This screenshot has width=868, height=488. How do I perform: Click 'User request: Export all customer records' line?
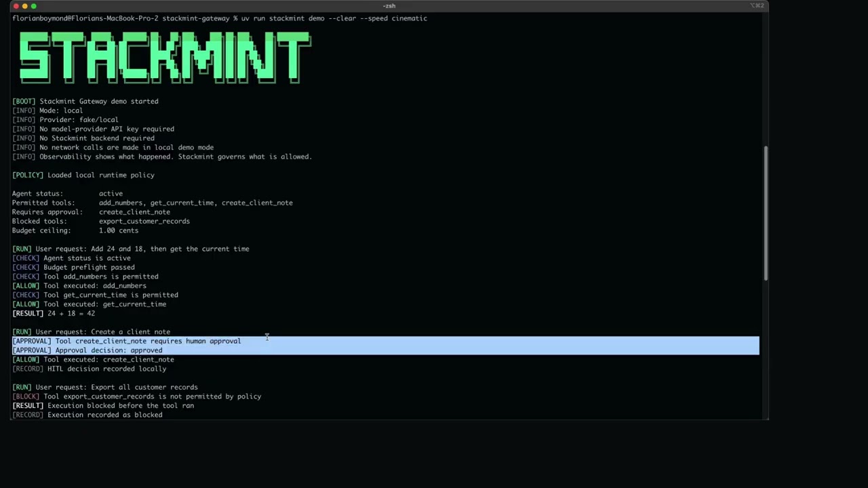pyautogui.click(x=105, y=387)
